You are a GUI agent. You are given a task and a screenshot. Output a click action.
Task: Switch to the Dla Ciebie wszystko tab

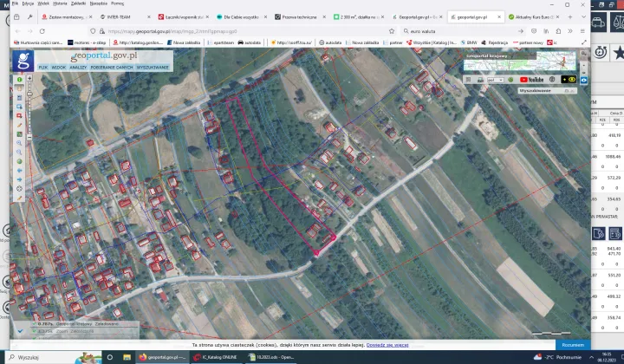pos(241,17)
